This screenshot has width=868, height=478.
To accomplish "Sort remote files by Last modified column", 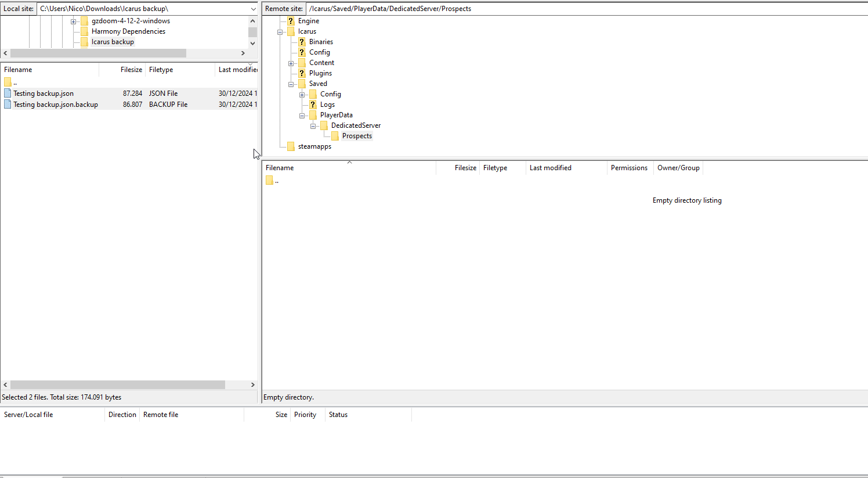I will click(x=566, y=168).
